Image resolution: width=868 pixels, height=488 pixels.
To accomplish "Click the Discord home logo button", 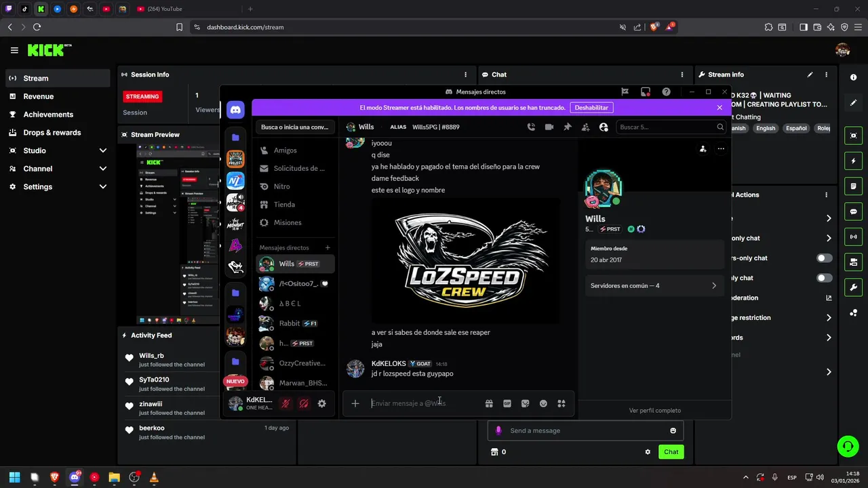I will click(x=235, y=110).
